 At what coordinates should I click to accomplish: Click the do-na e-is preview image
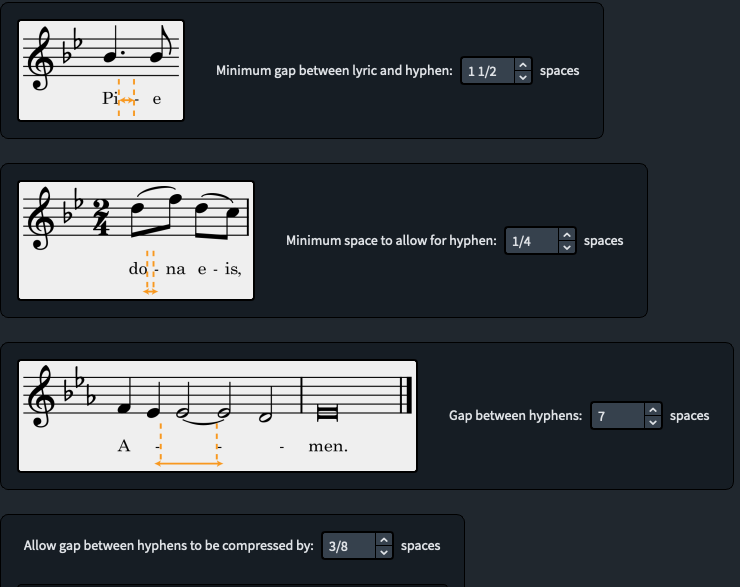(x=136, y=241)
